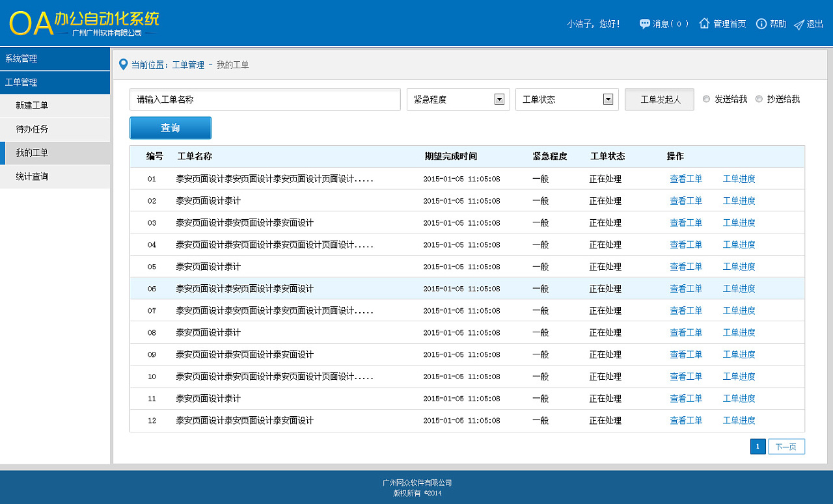Open the 消息 message icon
833x504 pixels.
[x=644, y=23]
